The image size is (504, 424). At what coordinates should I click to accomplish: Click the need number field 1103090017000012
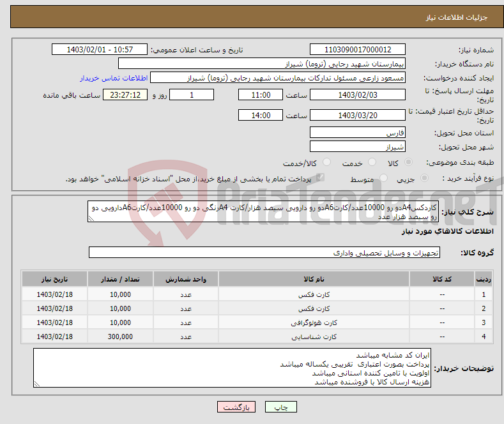tap(358, 49)
